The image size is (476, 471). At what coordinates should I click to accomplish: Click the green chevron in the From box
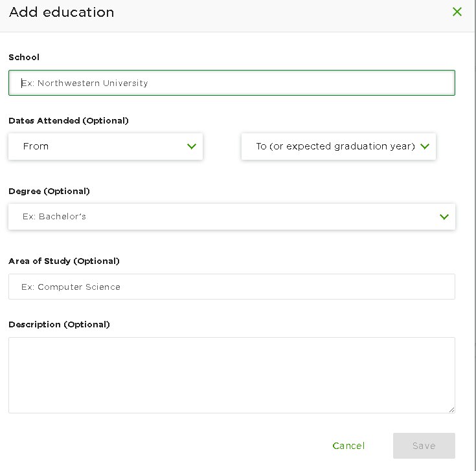[x=192, y=146]
